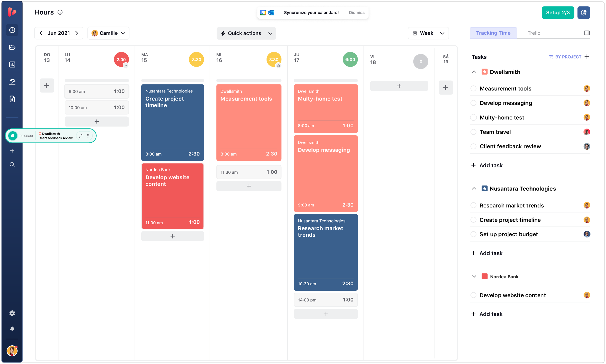
Task: Click Add task under Nusantara Technologies
Action: tap(487, 253)
